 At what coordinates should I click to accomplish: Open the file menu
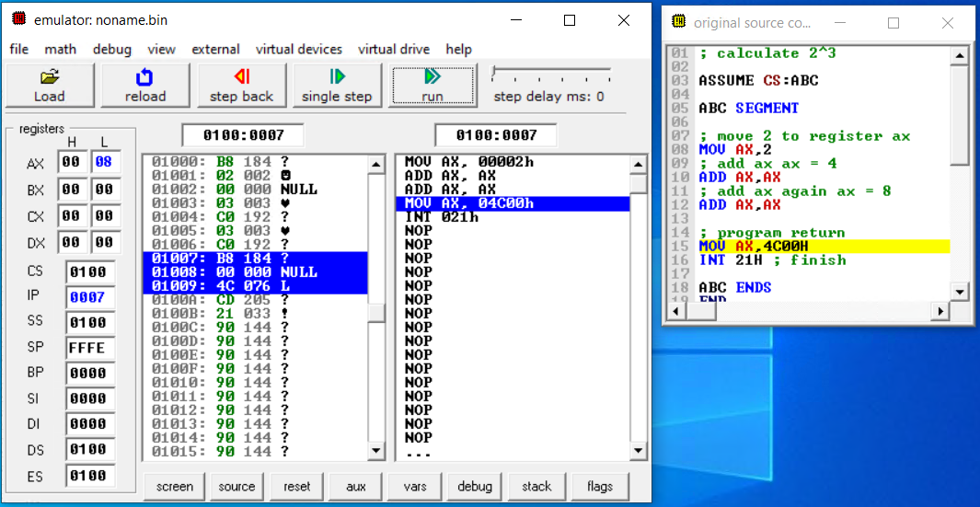[x=18, y=50]
